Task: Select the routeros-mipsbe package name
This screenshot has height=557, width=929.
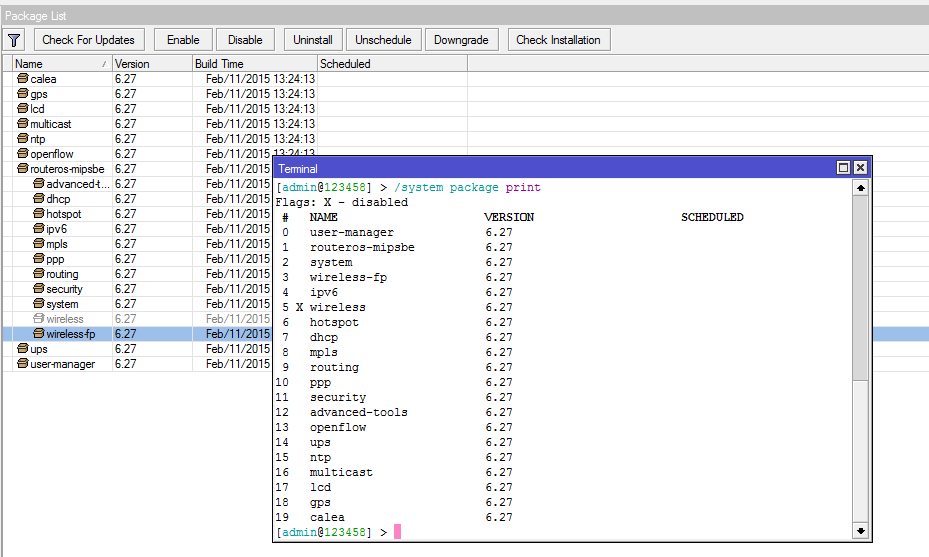Action: 68,169
